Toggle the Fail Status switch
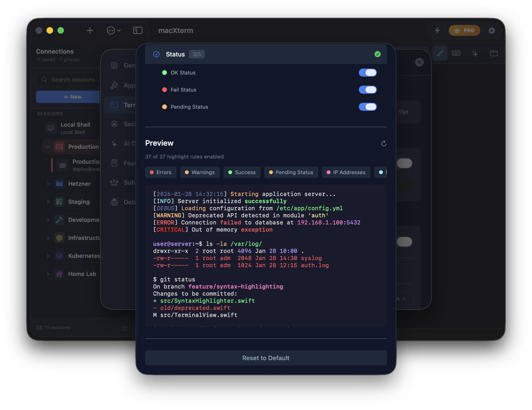The image size is (532, 410). [x=367, y=90]
